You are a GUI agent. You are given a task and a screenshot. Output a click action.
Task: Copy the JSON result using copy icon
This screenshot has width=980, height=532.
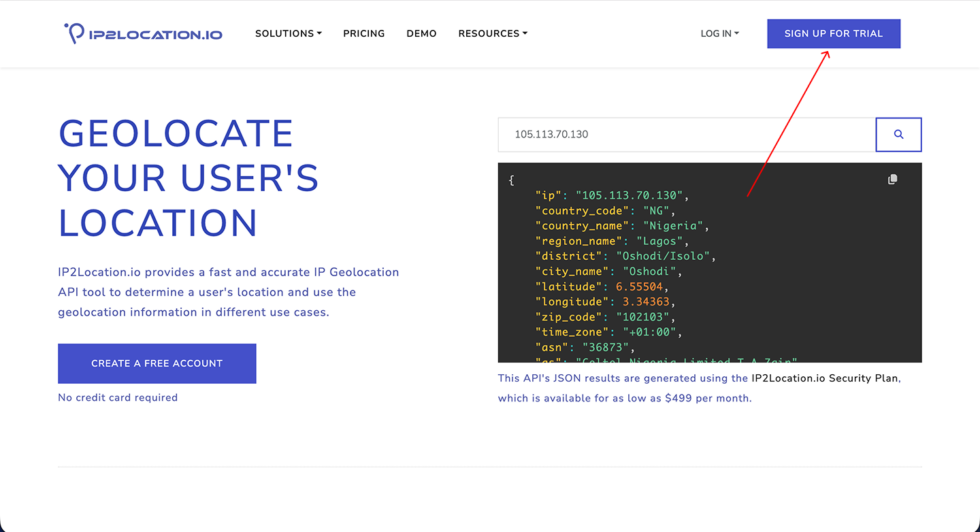pos(892,180)
